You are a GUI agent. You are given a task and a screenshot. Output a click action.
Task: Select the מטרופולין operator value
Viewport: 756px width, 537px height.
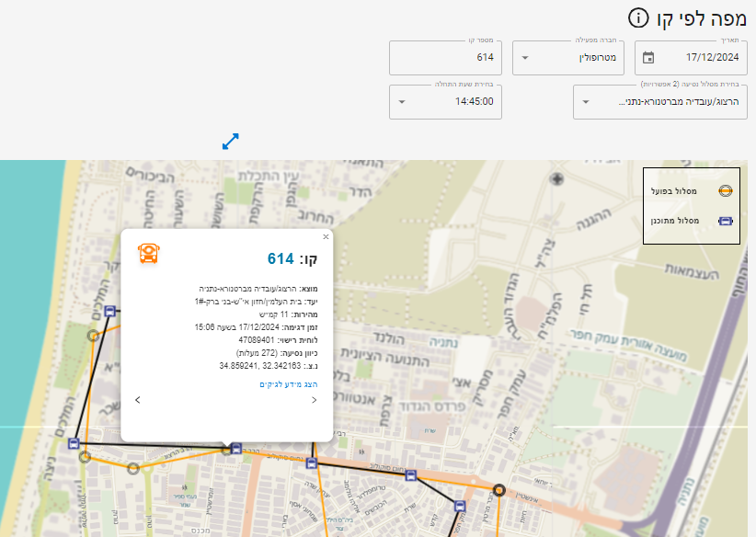[598, 58]
